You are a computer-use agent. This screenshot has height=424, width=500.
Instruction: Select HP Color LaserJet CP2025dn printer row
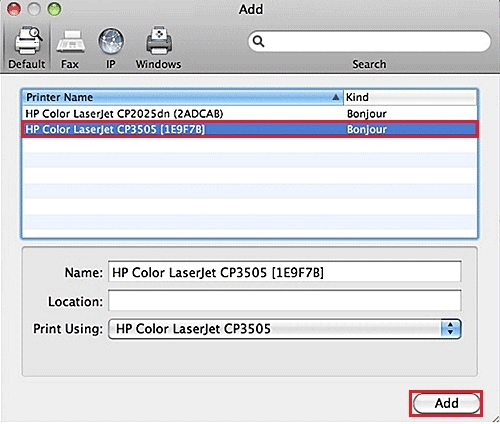[250, 114]
